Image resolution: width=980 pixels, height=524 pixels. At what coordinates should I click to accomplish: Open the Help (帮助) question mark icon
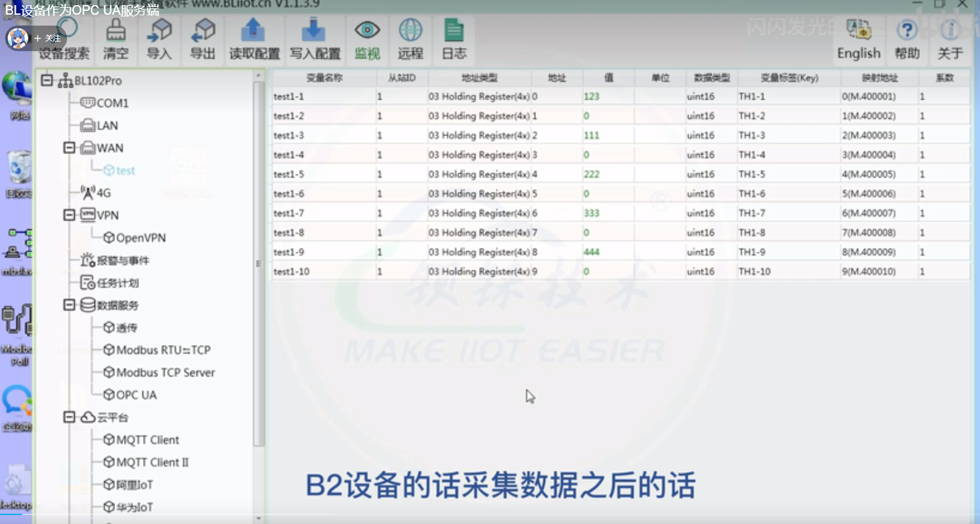907,40
